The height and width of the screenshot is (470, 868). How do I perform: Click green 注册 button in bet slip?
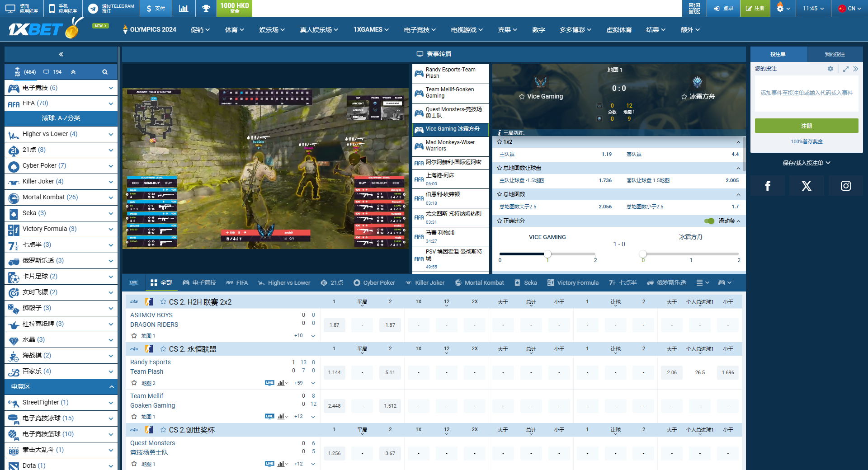(807, 126)
